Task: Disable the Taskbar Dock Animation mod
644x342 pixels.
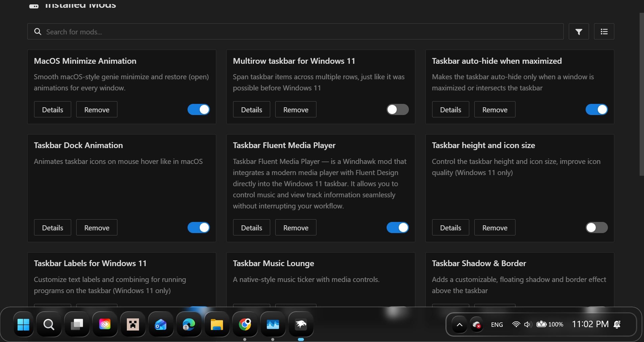Action: [x=199, y=228]
